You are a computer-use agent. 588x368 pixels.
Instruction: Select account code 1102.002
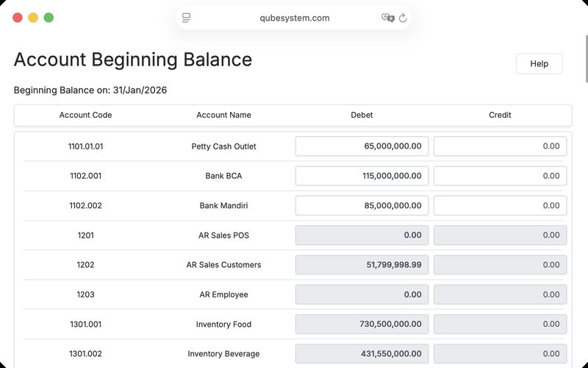tap(85, 205)
